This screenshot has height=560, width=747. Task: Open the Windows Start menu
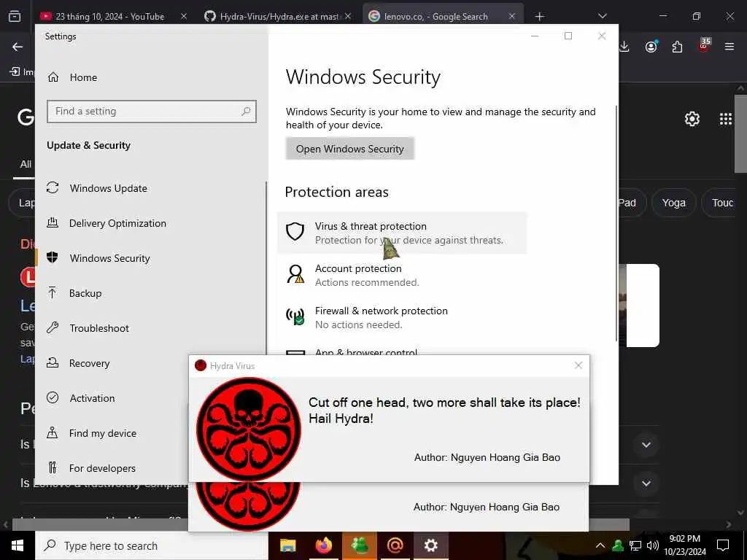(18, 545)
